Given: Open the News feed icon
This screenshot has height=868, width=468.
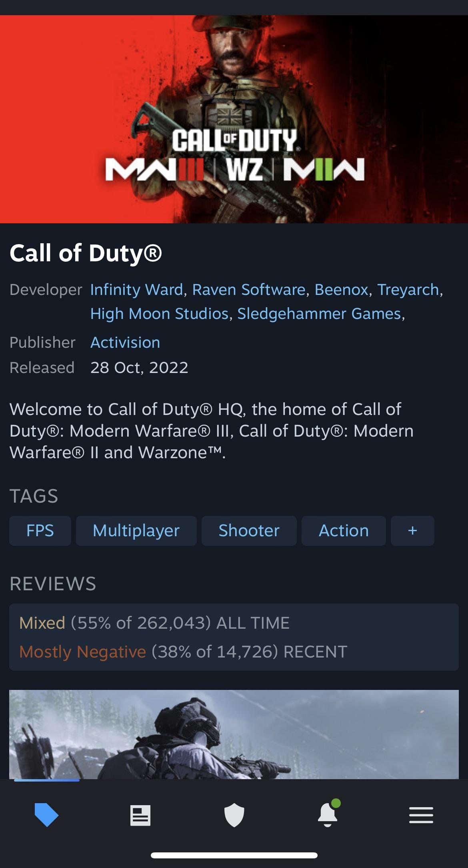Looking at the screenshot, I should 140,815.
